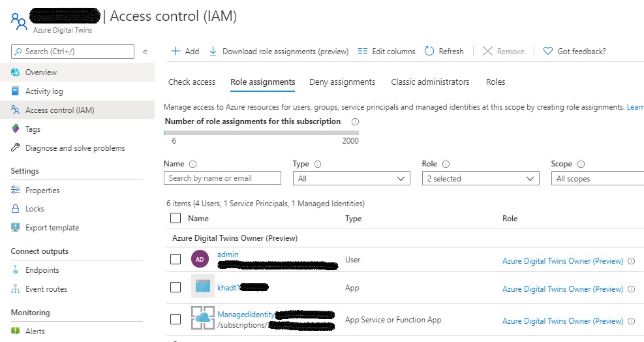Open the Classic administrators tab
644x342 pixels.
point(430,82)
